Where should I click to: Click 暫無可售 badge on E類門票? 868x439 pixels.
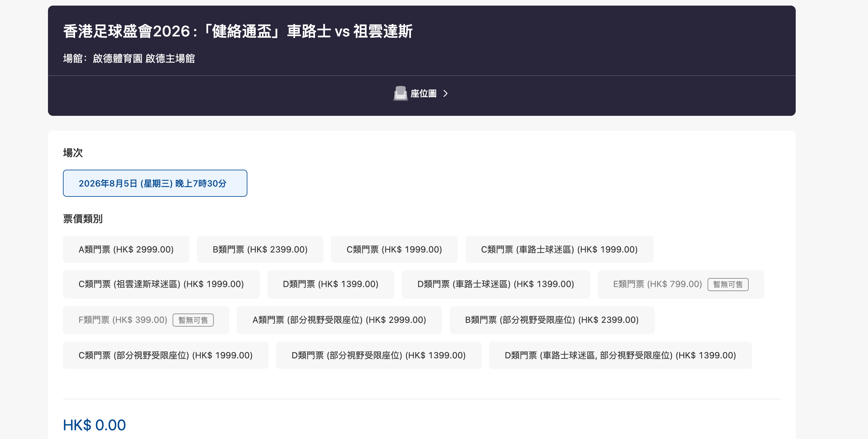728,285
